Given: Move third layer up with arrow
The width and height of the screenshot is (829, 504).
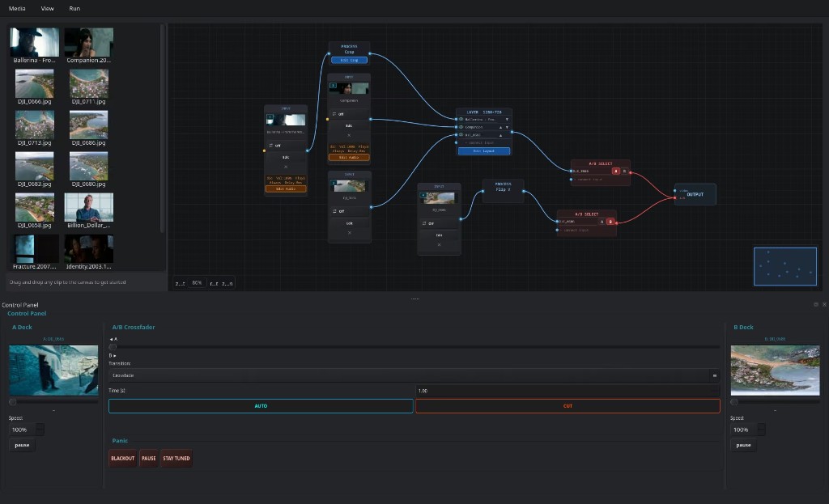Looking at the screenshot, I should tap(500, 135).
